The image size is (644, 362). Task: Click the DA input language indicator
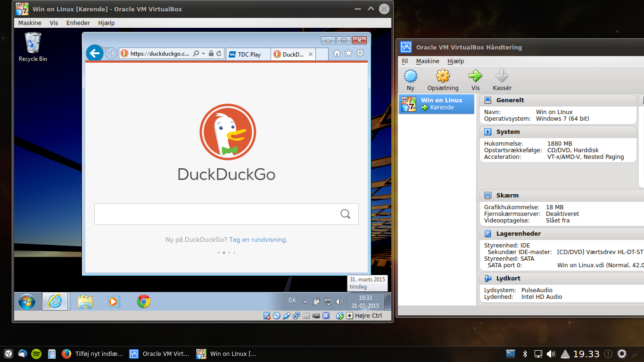pyautogui.click(x=292, y=300)
